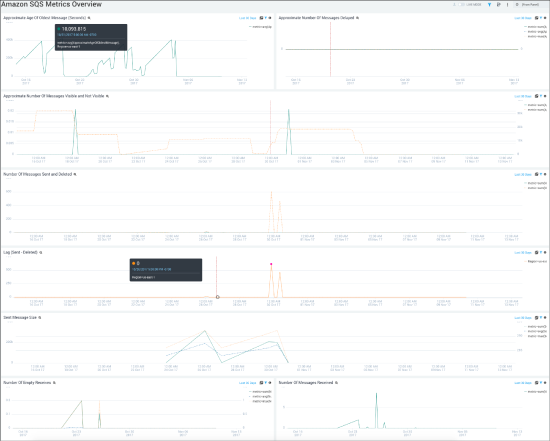550x441 pixels.
Task: Open the dashboard more options menu
Action: [507, 5]
